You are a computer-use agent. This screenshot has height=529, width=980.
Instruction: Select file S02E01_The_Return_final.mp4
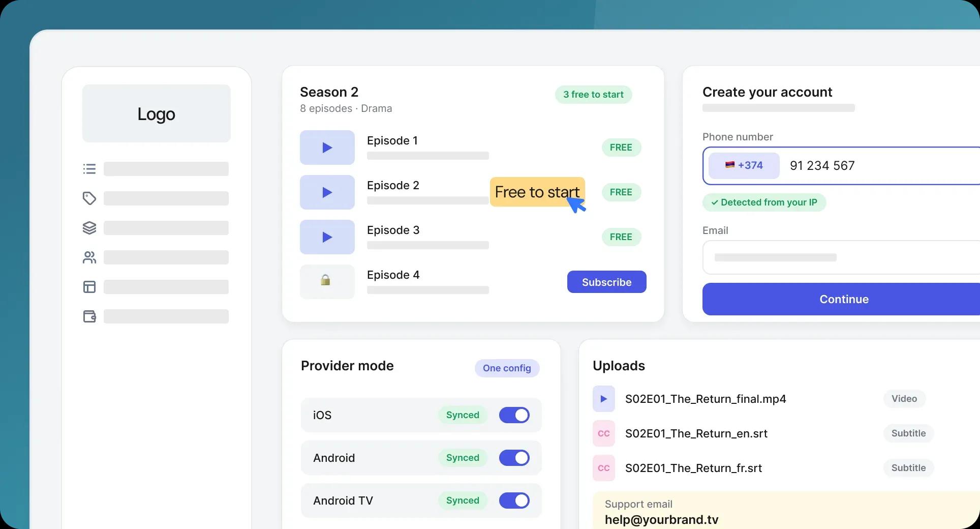pyautogui.click(x=706, y=399)
